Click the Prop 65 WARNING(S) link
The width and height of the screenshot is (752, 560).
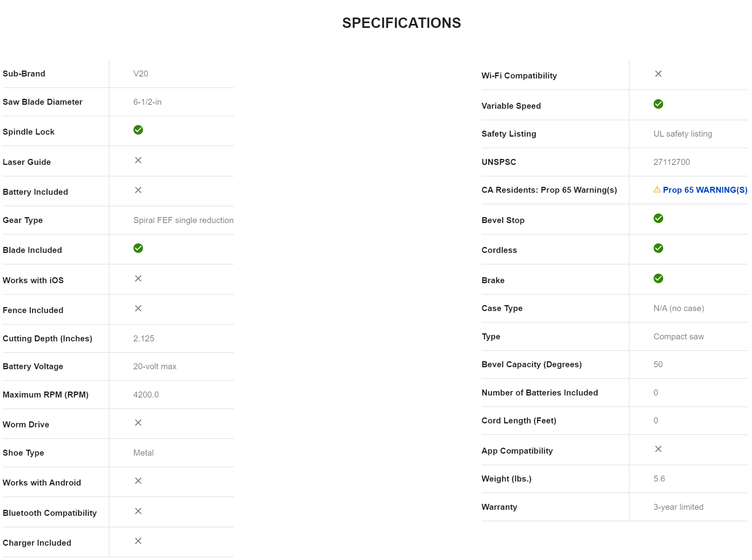[x=705, y=190]
